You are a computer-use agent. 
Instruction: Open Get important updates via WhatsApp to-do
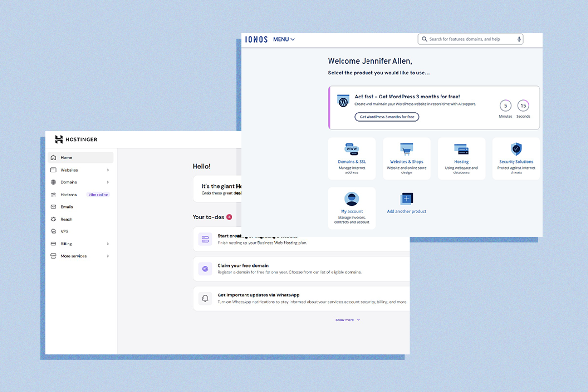[x=301, y=298]
